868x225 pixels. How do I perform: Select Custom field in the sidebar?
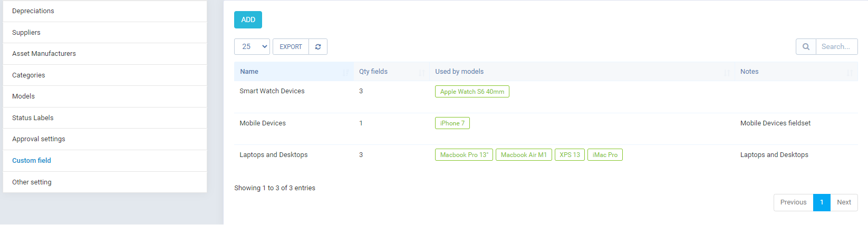pos(32,161)
